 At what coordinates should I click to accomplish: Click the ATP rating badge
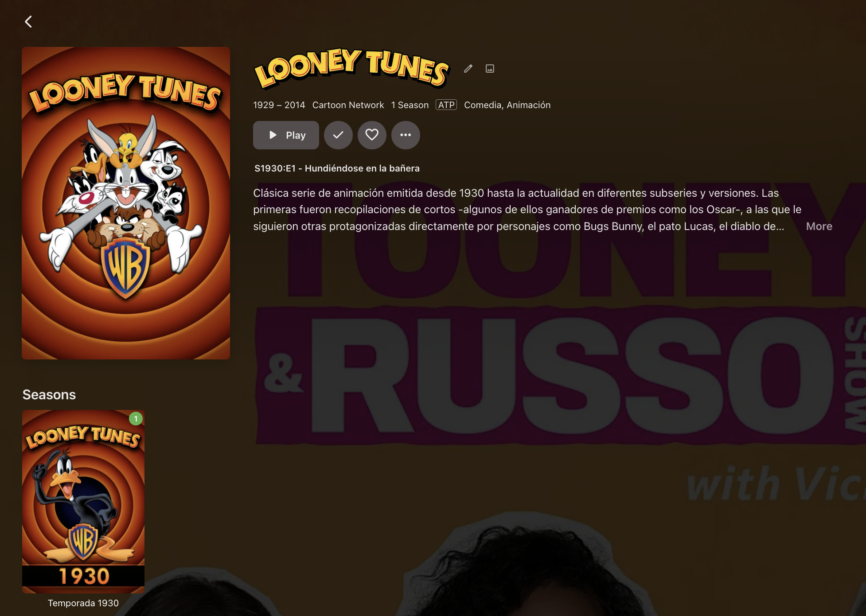446,105
